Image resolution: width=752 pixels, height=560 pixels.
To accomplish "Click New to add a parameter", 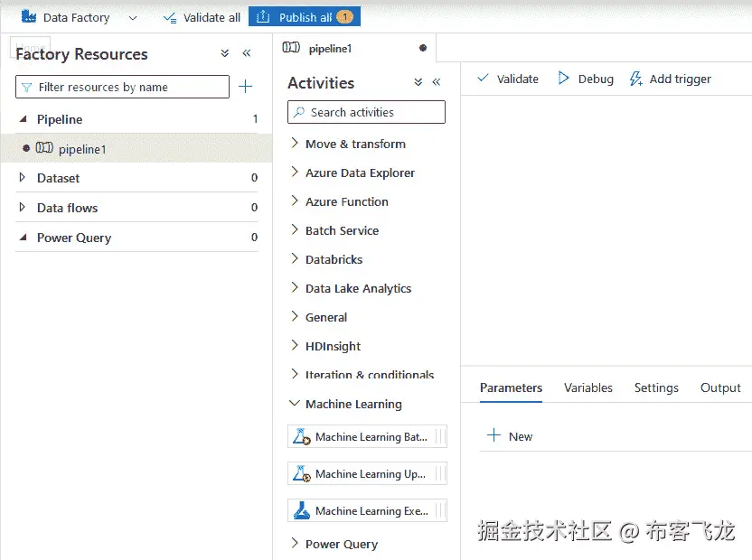I will [510, 436].
